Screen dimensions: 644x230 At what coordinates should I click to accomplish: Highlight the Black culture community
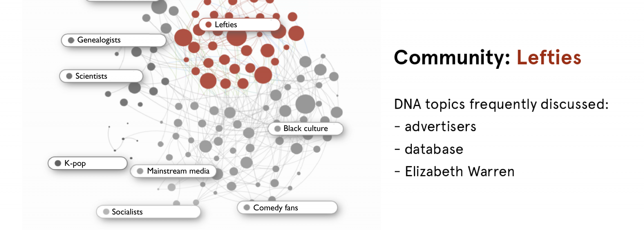tap(305, 129)
